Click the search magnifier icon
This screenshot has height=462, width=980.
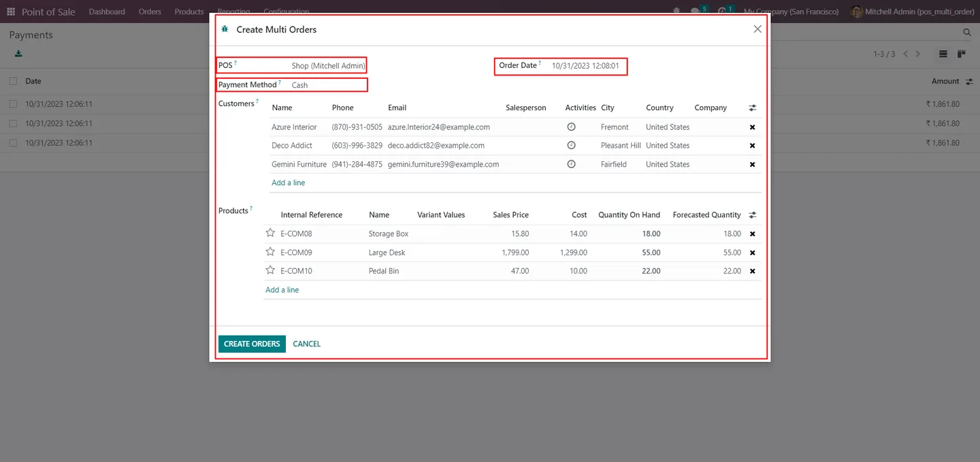click(x=967, y=32)
